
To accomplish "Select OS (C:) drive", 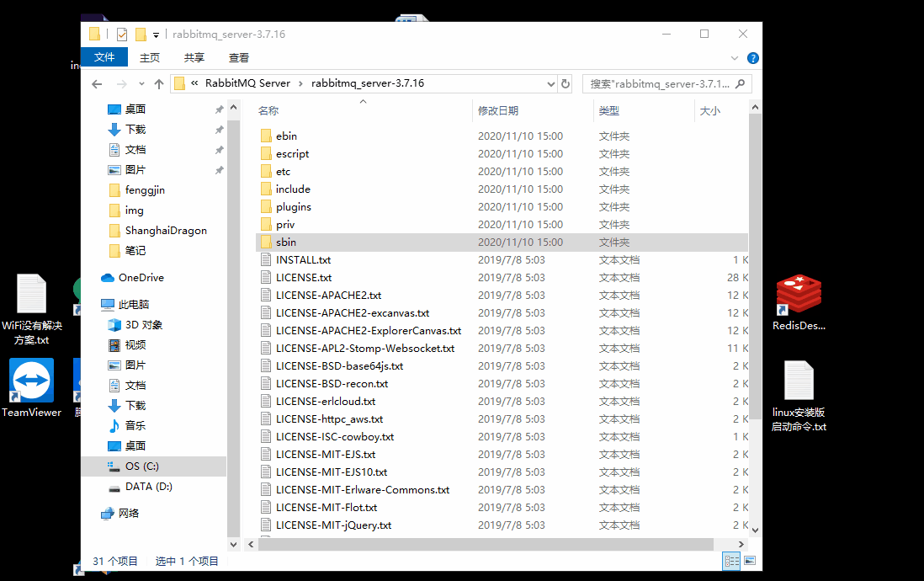I will [133, 466].
